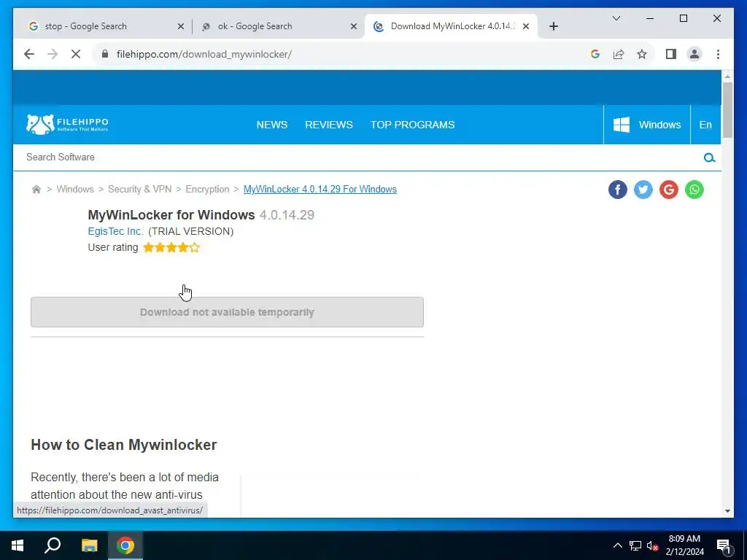Open the NEWS menu item
Screen dimensions: 747x560
pyautogui.click(x=272, y=125)
